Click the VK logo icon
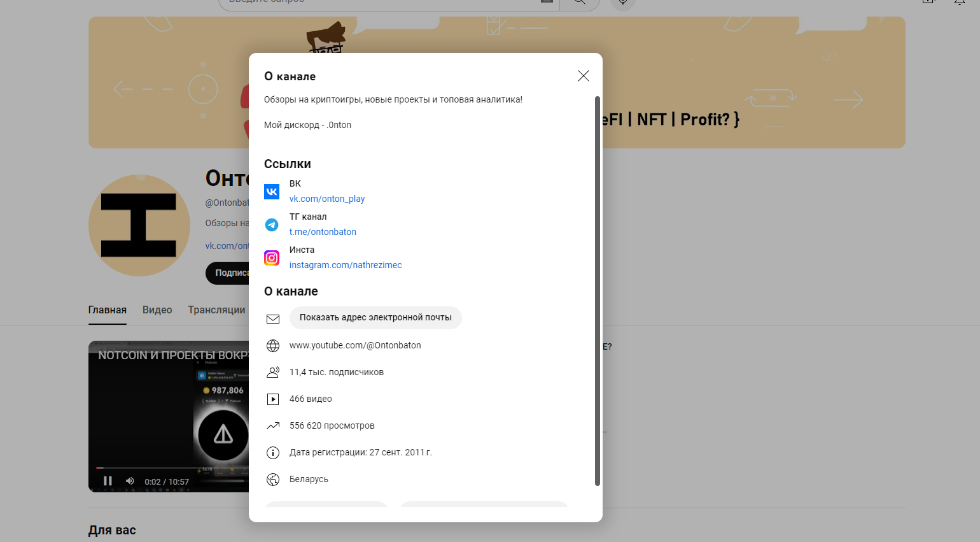The width and height of the screenshot is (980, 542). (x=272, y=192)
